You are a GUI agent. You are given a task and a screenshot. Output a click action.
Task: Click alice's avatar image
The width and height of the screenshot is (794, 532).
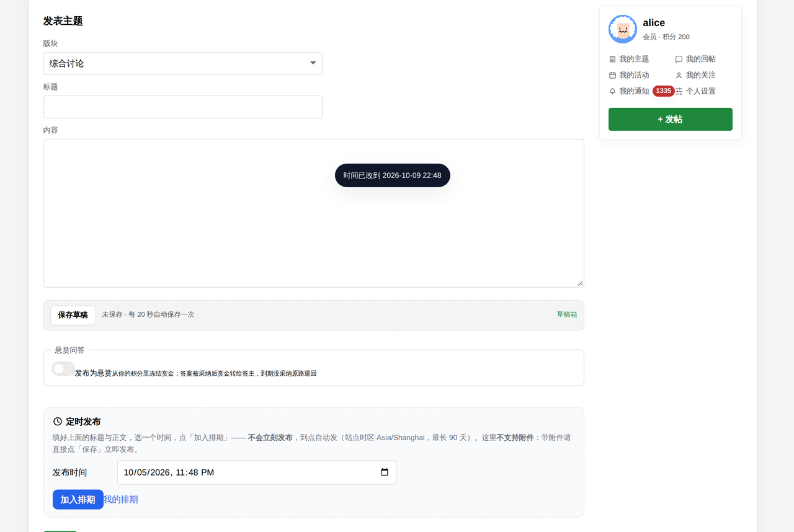pyautogui.click(x=623, y=29)
